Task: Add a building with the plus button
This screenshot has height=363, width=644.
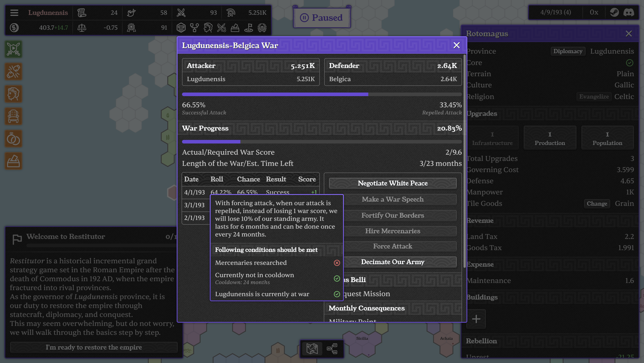Action: [x=476, y=319]
